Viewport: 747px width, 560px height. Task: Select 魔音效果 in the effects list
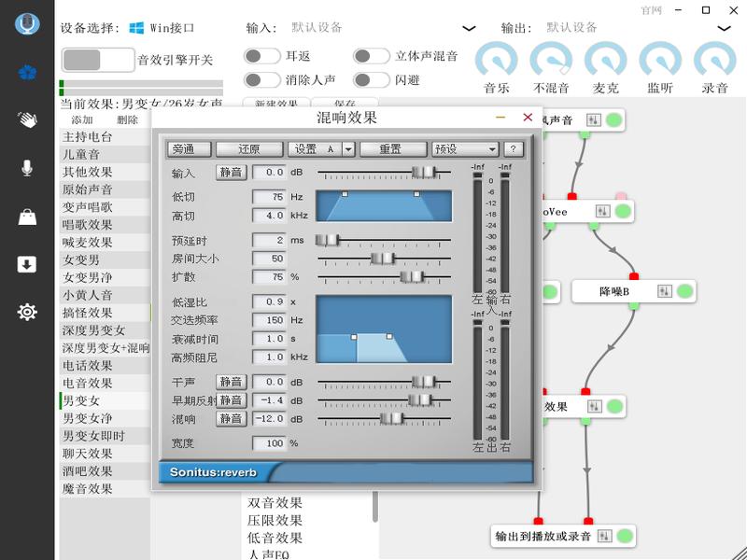pyautogui.click(x=88, y=489)
